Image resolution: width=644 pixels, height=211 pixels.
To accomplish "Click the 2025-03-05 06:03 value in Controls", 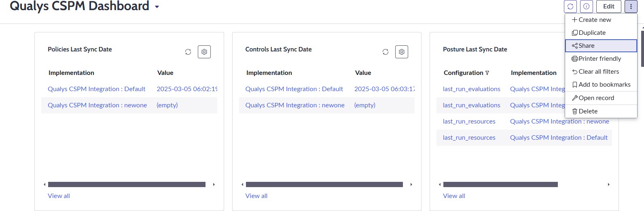I will (384, 89).
